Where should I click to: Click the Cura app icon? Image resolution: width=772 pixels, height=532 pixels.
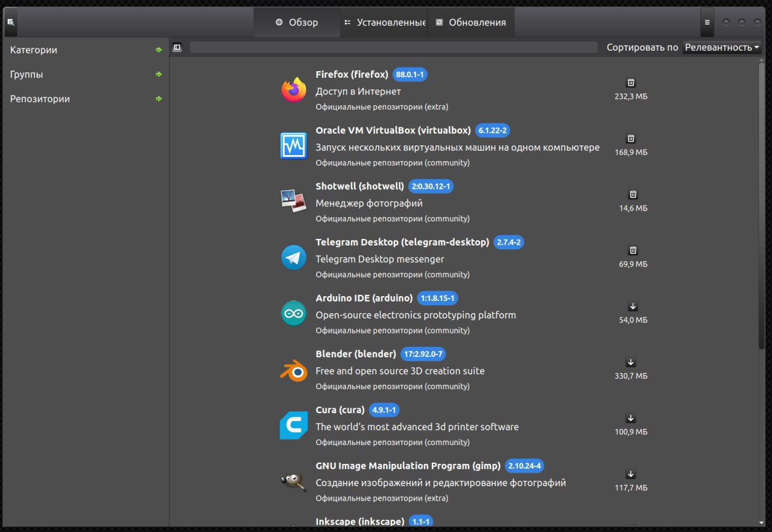pyautogui.click(x=294, y=426)
